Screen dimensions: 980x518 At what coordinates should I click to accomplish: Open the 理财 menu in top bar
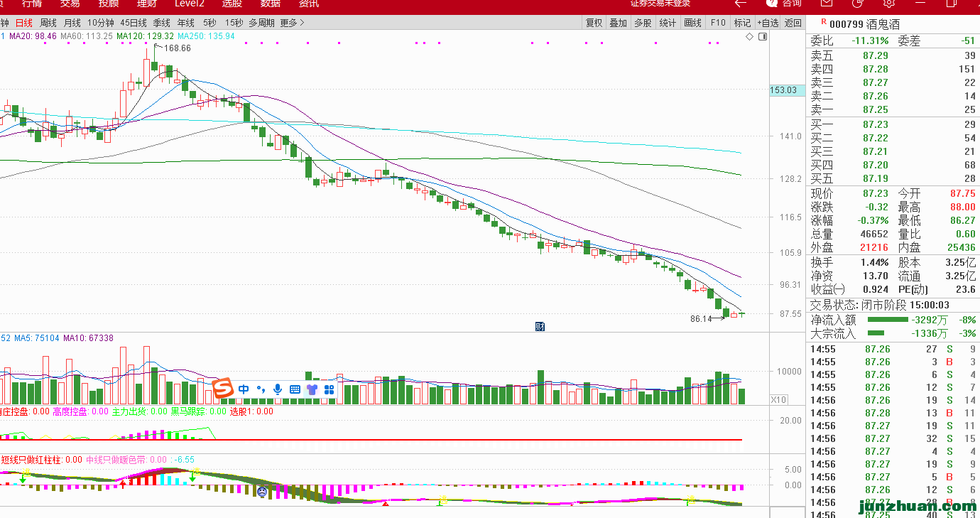(x=146, y=4)
